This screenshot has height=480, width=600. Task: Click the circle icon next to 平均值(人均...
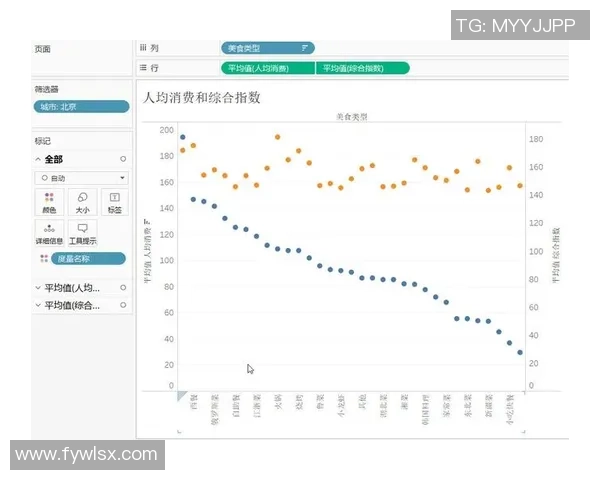pyautogui.click(x=123, y=287)
